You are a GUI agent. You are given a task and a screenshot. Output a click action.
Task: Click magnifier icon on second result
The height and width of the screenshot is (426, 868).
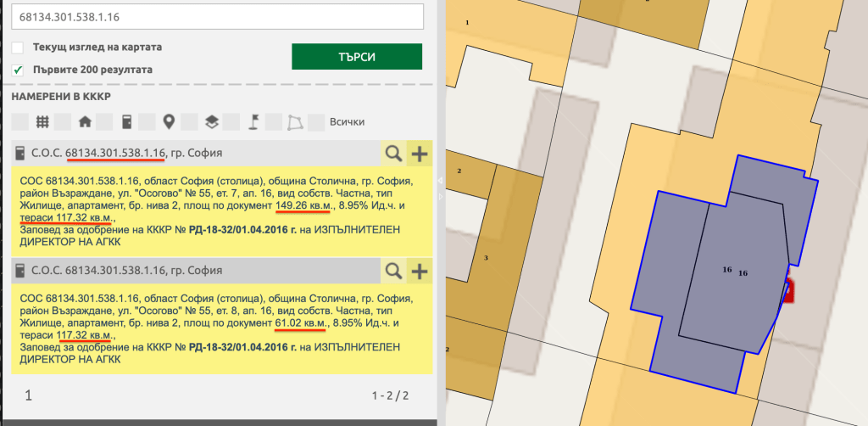pyautogui.click(x=393, y=271)
